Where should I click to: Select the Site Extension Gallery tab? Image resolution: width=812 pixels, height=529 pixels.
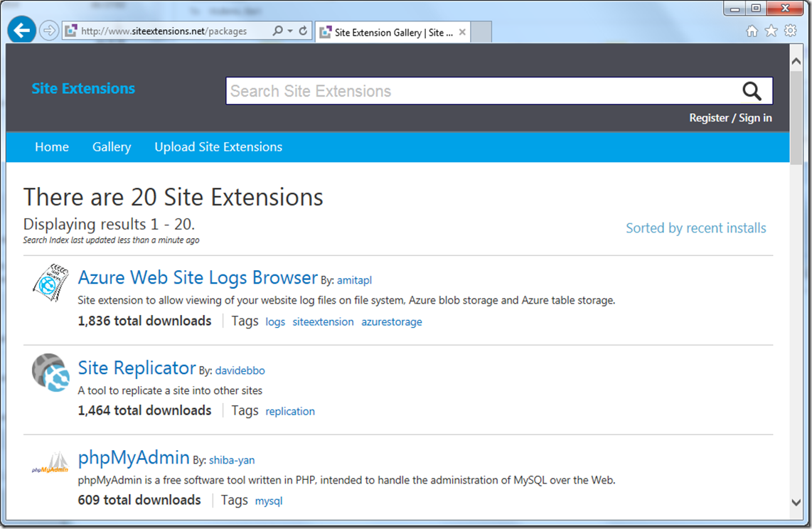(393, 33)
